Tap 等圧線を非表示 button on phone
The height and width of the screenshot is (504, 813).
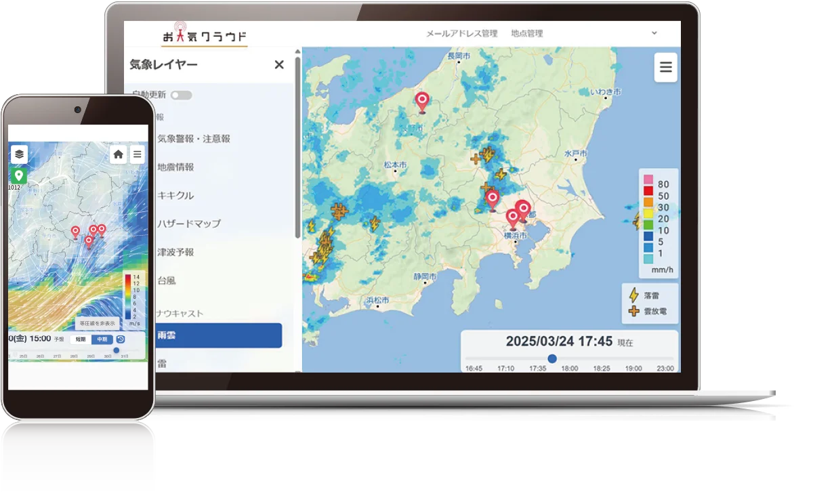click(98, 322)
